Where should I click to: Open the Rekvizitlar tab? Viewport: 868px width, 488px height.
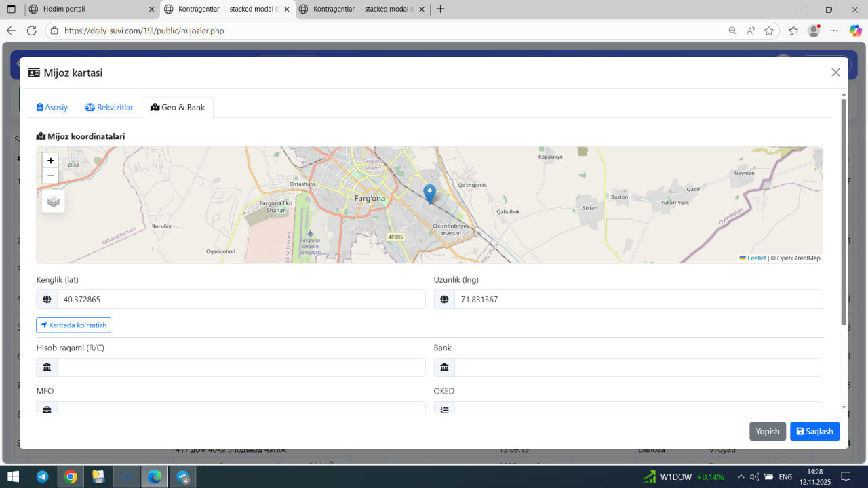point(109,107)
